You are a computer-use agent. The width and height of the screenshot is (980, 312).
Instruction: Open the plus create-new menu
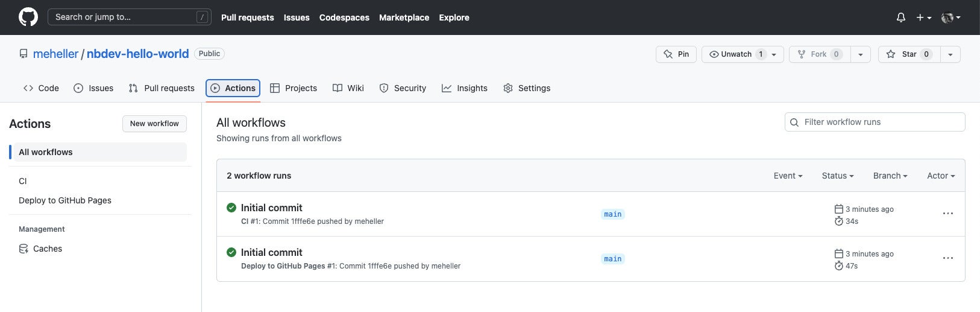pos(924,18)
